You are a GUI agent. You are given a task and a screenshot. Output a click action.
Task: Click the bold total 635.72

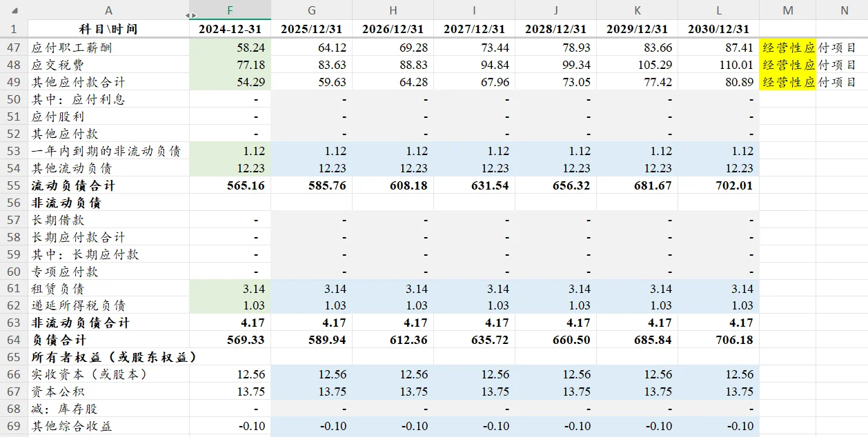[474, 340]
